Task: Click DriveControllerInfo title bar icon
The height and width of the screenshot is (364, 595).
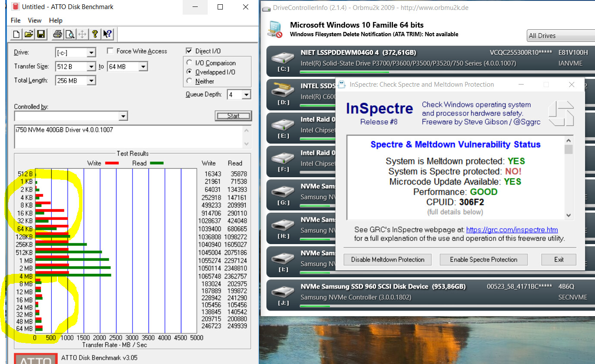Action: point(266,8)
